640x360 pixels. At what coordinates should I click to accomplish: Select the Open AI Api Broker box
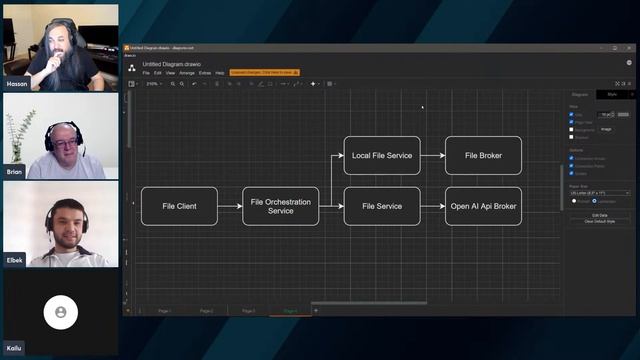point(483,206)
